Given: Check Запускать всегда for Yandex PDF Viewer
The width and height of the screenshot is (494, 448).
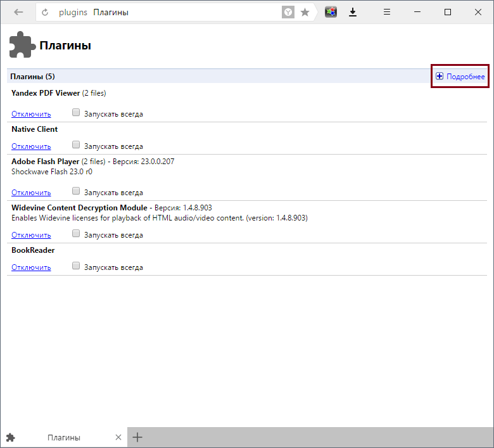Looking at the screenshot, I should tap(76, 112).
